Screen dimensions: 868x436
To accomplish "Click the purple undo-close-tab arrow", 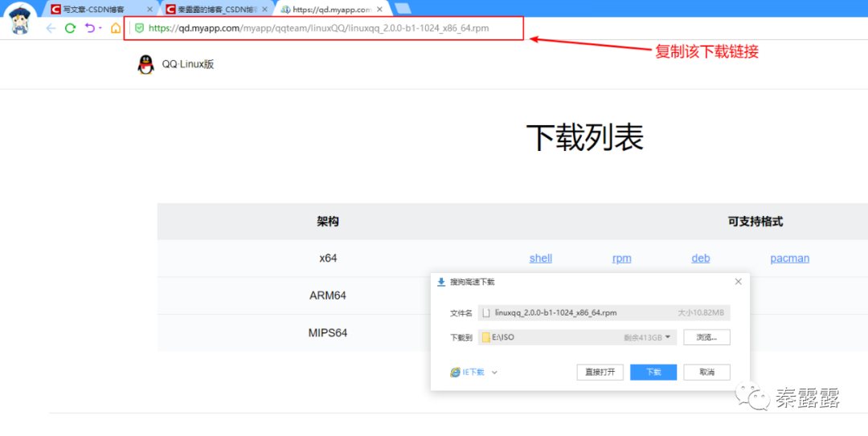I will click(90, 28).
